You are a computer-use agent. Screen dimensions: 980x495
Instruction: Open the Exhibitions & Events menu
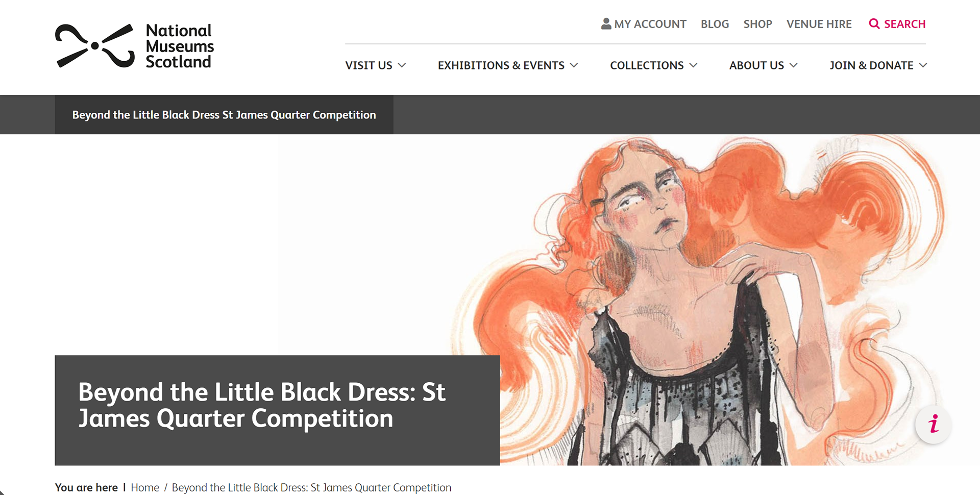[501, 65]
